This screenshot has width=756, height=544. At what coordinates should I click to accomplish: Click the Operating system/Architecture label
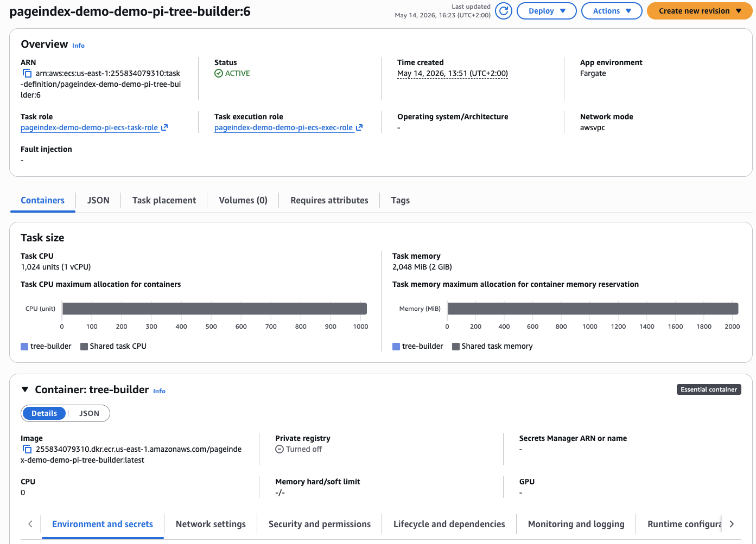coord(453,117)
